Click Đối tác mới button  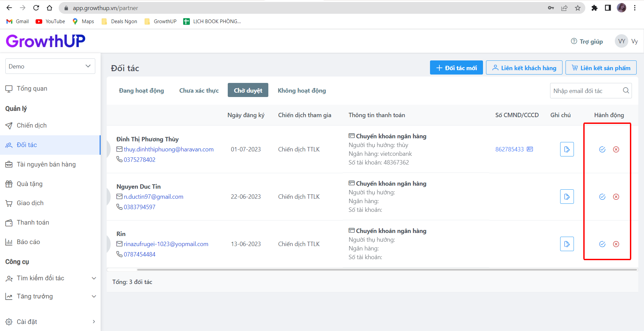456,68
